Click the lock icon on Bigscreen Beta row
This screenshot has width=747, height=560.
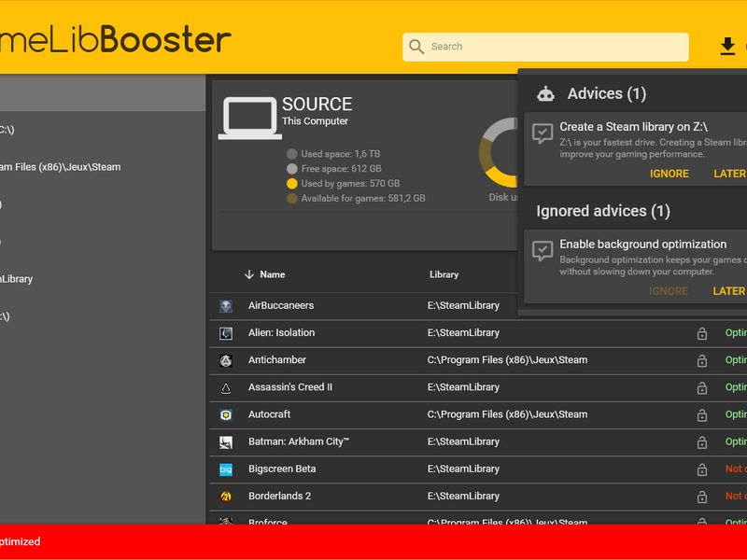pyautogui.click(x=702, y=469)
